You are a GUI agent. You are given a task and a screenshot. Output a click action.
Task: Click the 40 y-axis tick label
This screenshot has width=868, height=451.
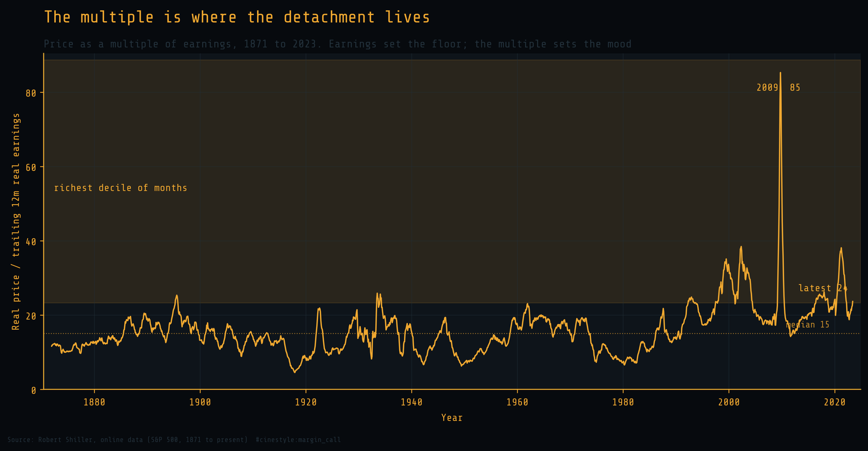click(x=31, y=242)
